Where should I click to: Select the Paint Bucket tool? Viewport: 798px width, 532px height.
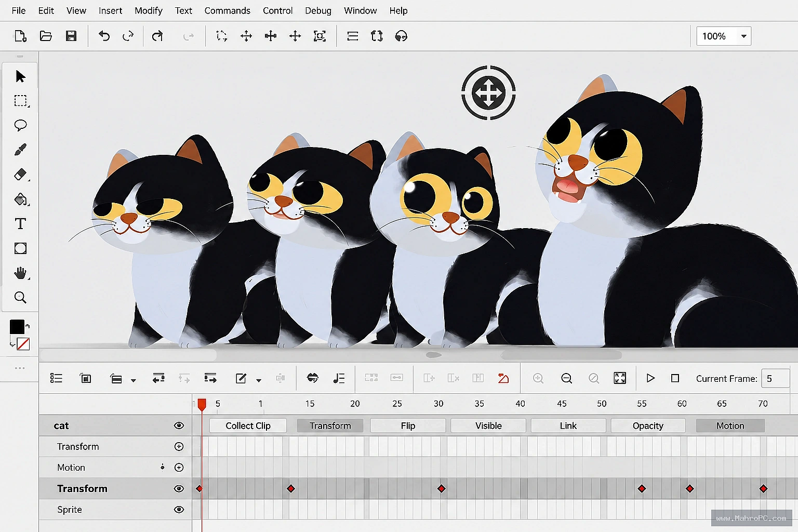20,199
